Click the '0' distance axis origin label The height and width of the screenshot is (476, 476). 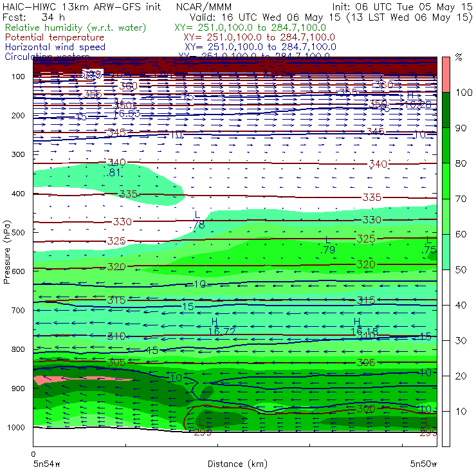pyautogui.click(x=33, y=454)
